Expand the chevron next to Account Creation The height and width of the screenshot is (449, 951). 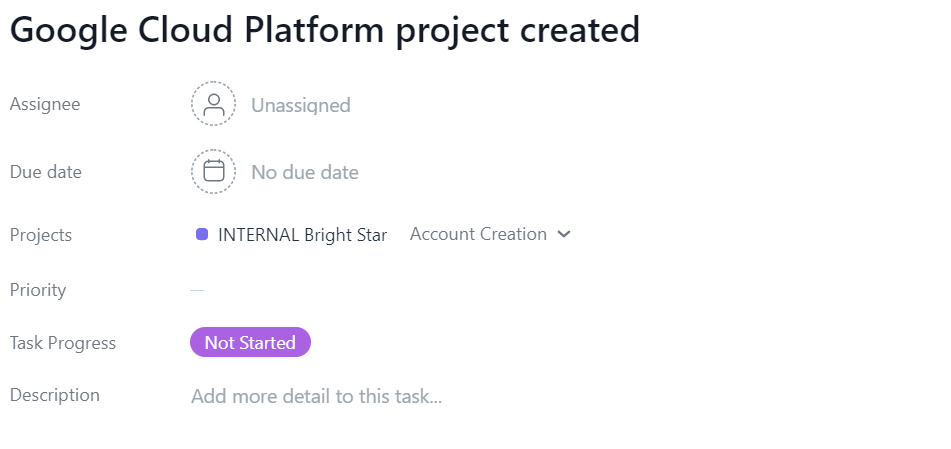[564, 234]
